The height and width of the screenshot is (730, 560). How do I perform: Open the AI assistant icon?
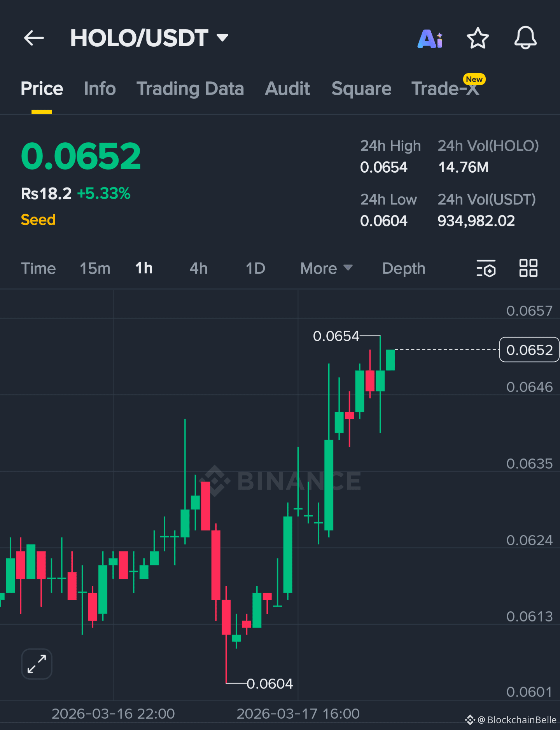pos(430,39)
